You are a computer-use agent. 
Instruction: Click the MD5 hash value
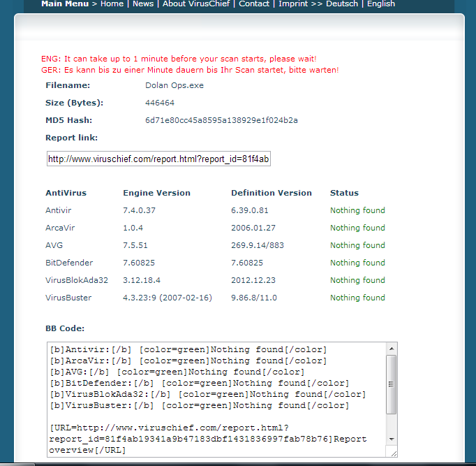tap(221, 120)
